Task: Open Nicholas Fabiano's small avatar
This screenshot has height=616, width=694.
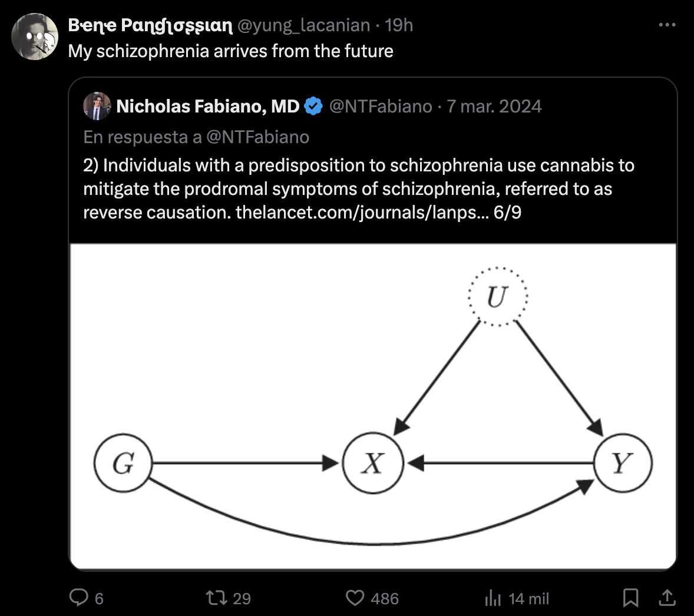Action: click(x=97, y=106)
